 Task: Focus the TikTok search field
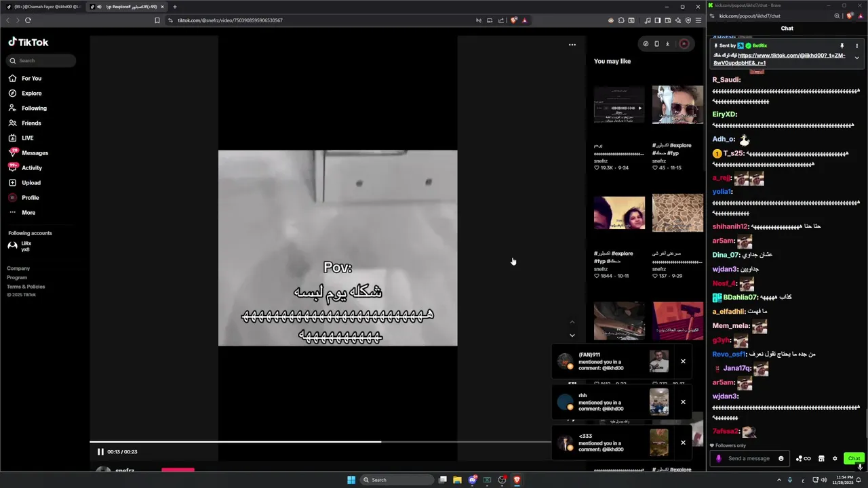pyautogui.click(x=42, y=60)
